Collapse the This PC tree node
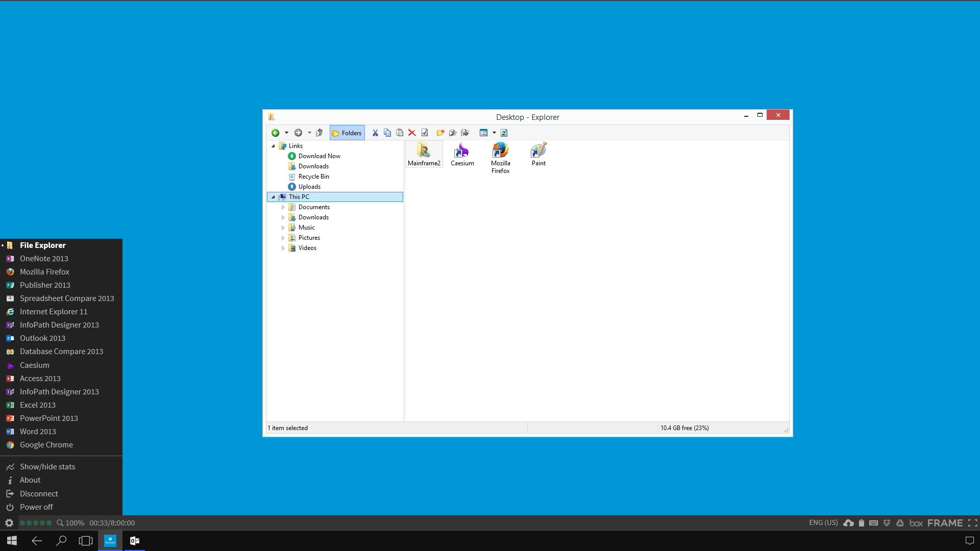This screenshot has width=980, height=551. coord(273,197)
